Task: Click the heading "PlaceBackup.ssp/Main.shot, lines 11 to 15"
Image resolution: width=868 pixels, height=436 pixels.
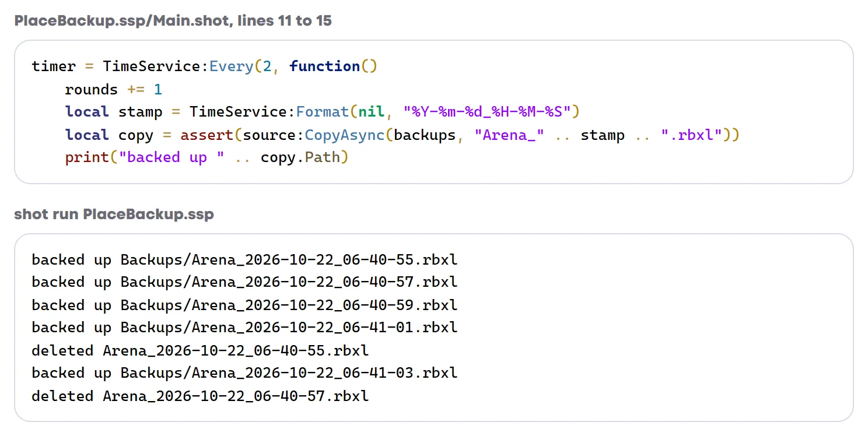Action: [x=173, y=21]
